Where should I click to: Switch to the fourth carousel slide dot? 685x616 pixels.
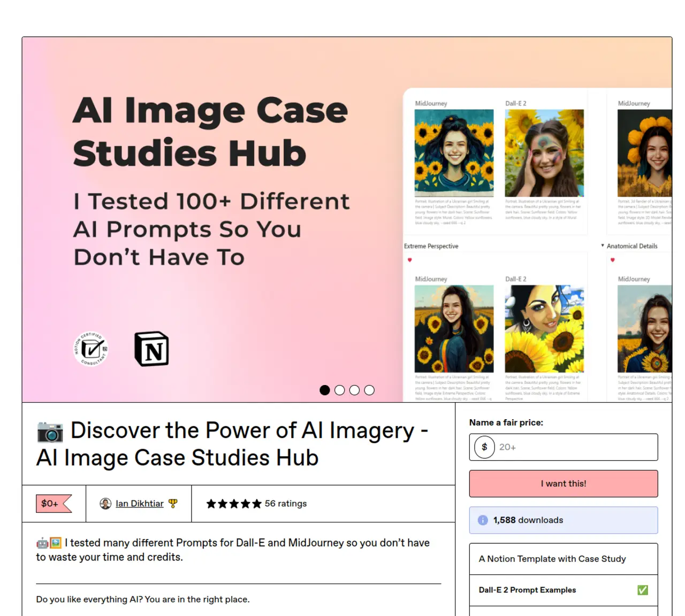pyautogui.click(x=369, y=390)
